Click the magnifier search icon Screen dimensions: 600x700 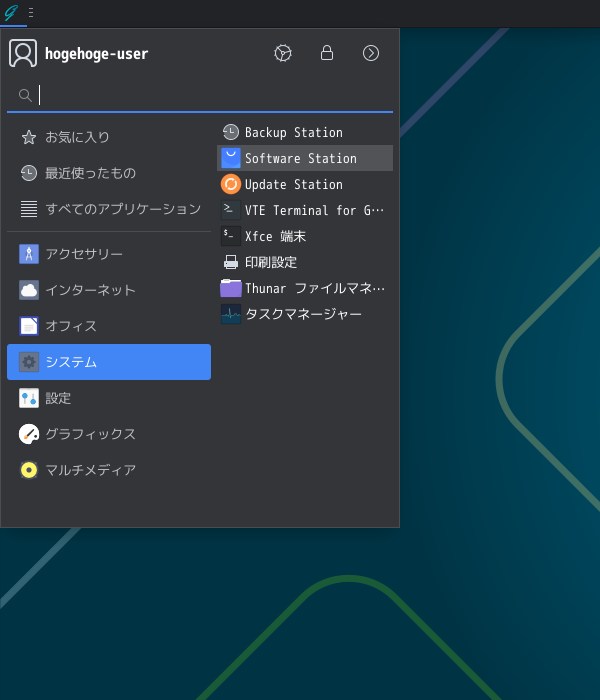25,95
